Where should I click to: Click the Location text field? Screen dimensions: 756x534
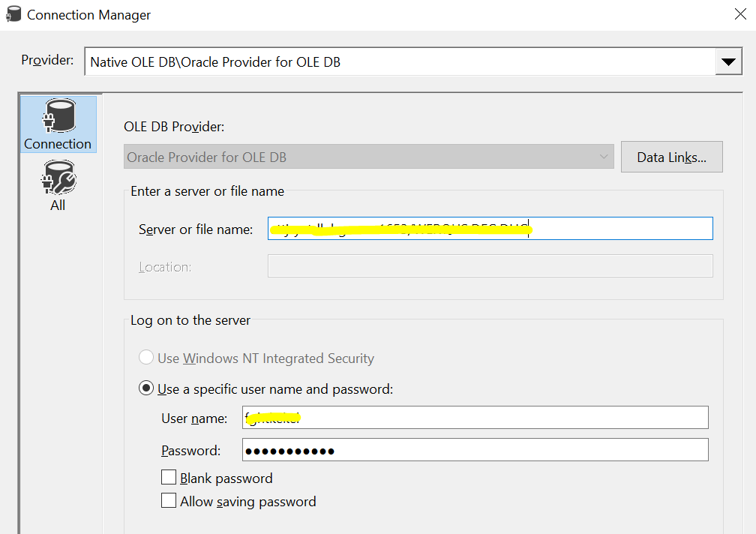point(490,266)
